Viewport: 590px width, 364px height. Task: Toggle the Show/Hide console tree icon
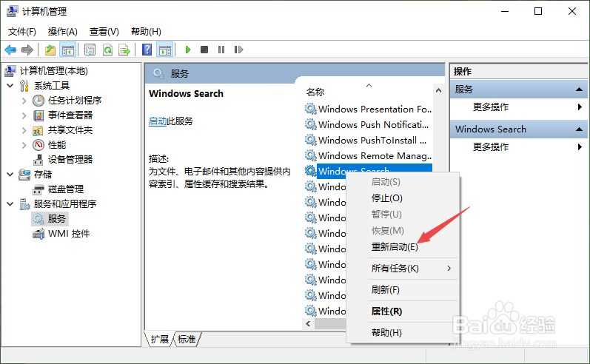68,50
